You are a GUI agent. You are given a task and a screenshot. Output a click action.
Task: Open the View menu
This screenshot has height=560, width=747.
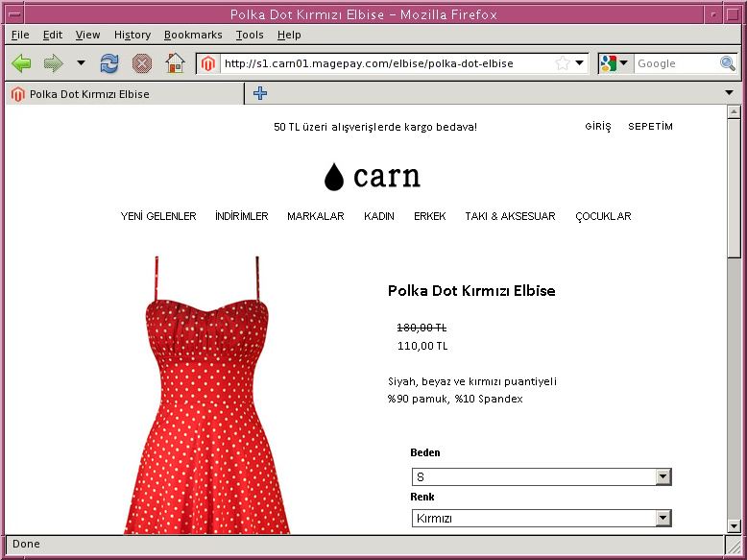(x=87, y=35)
